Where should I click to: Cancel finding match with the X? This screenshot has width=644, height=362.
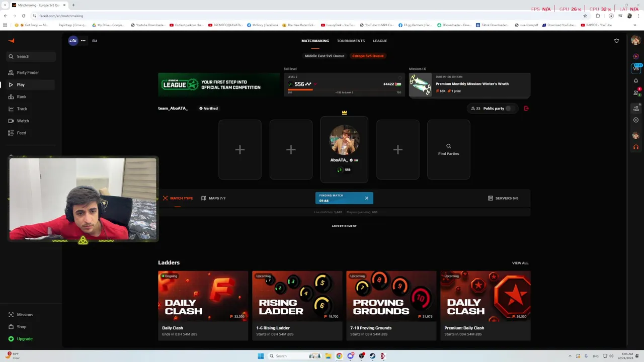[x=367, y=198]
